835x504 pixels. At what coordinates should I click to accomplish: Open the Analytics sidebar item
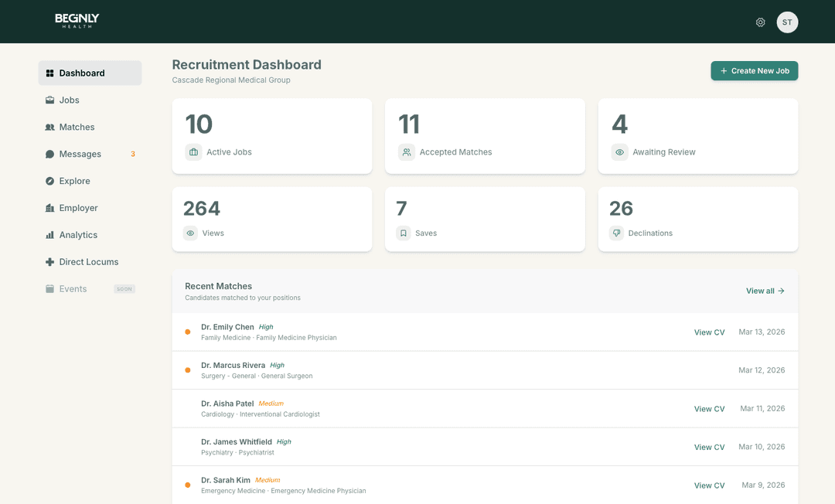click(x=78, y=235)
